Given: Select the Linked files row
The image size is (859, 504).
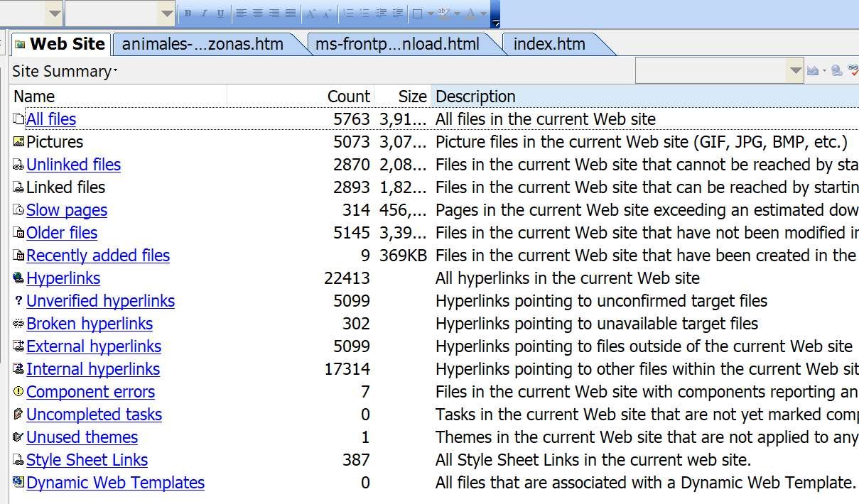Looking at the screenshot, I should (435, 187).
